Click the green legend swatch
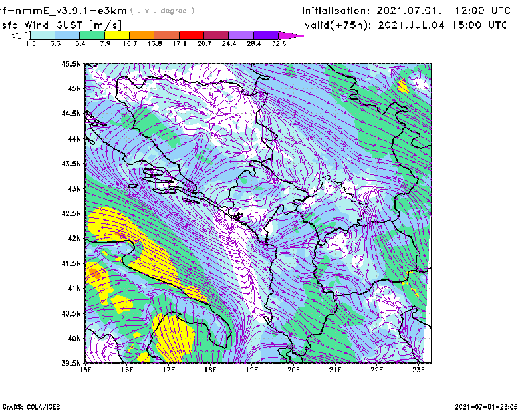The width and height of the screenshot is (532, 411). [92, 35]
